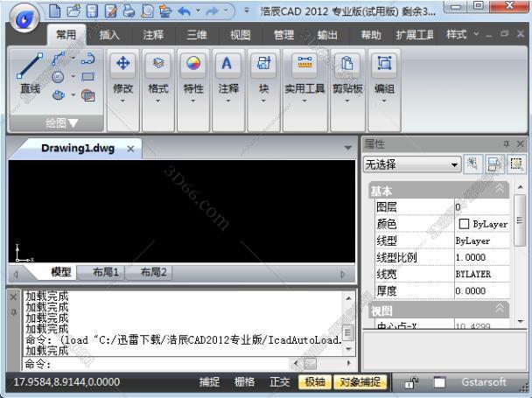Switch to Layout1 (布局1) tab
The image size is (532, 398).
pos(105,272)
